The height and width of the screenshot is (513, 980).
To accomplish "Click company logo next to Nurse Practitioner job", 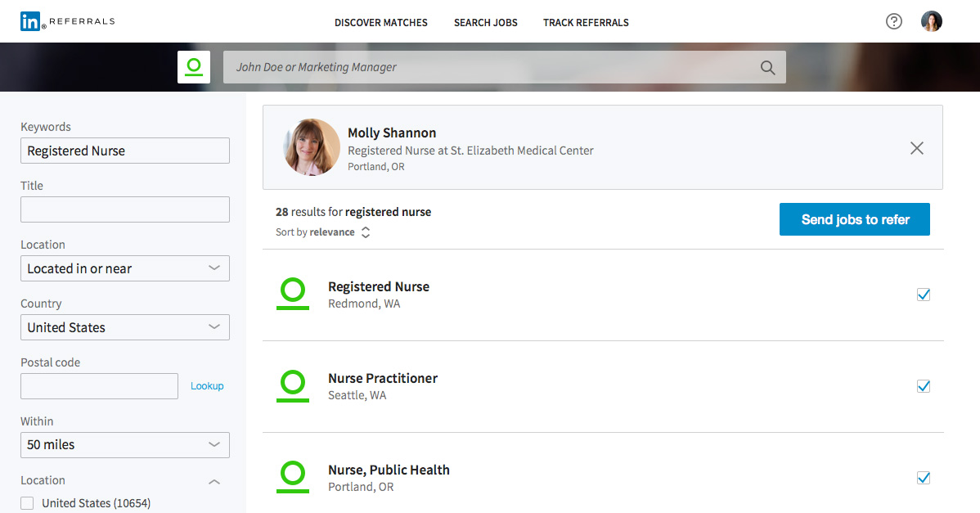I will [x=293, y=385].
